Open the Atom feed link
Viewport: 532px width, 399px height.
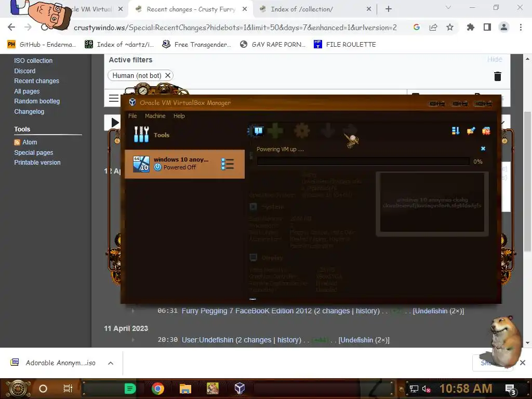tap(30, 142)
